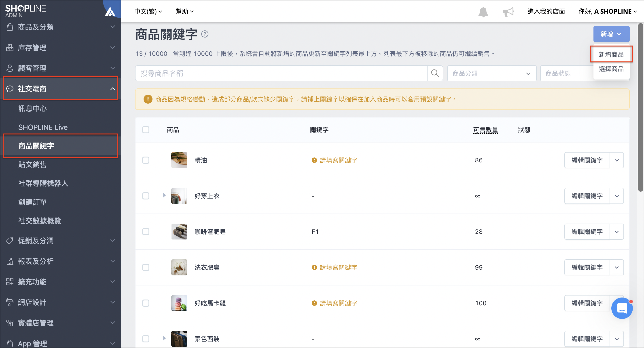644x348 pixels.
Task: Click the 搜尋商品名稱 search field
Action: (x=281, y=73)
